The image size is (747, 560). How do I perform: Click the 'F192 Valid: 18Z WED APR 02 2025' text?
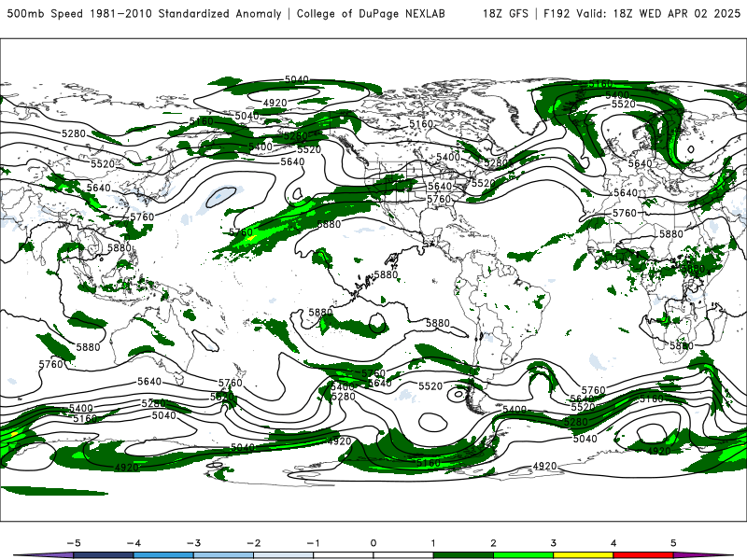[641, 14]
